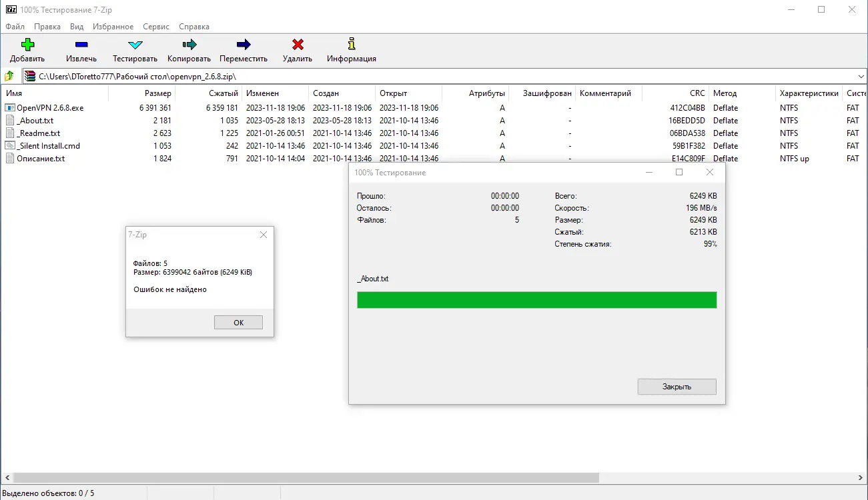The width and height of the screenshot is (868, 500).
Task: Open the Информация (Info) toolbar icon
Action: (x=352, y=45)
